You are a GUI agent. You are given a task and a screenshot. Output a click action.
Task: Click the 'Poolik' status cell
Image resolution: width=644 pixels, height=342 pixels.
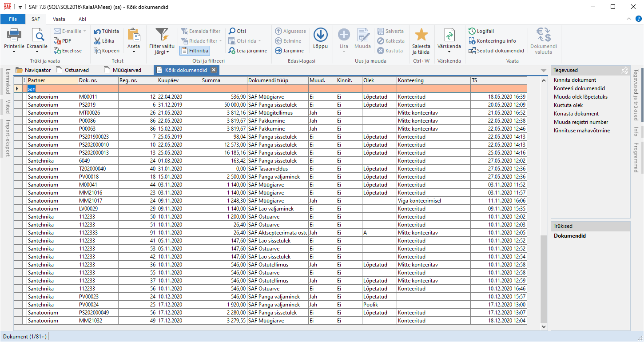(379, 305)
